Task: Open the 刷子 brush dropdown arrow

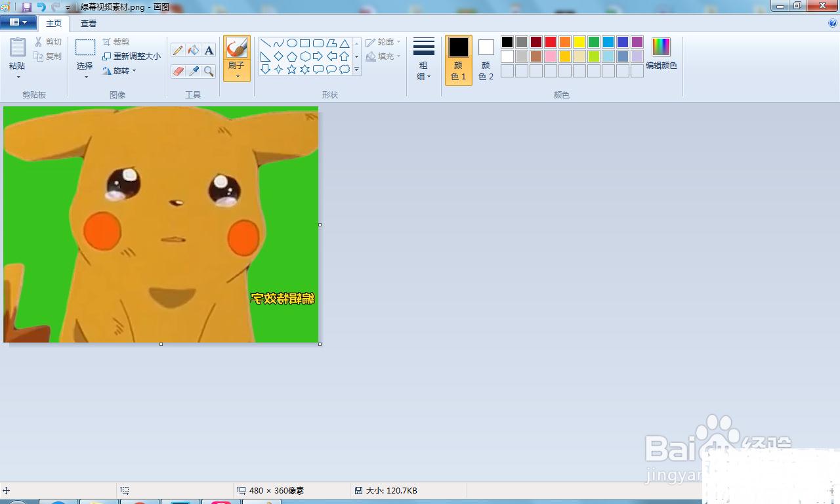Action: pos(237,76)
